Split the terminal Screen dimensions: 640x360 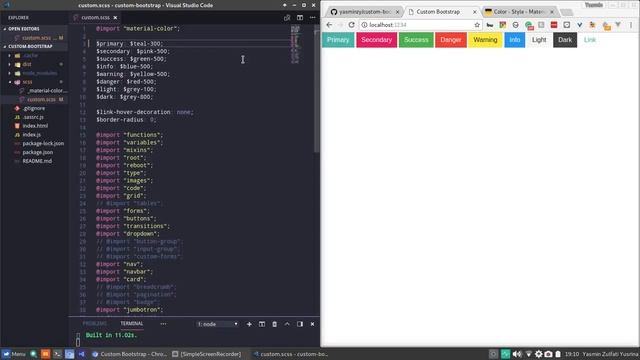(x=262, y=324)
